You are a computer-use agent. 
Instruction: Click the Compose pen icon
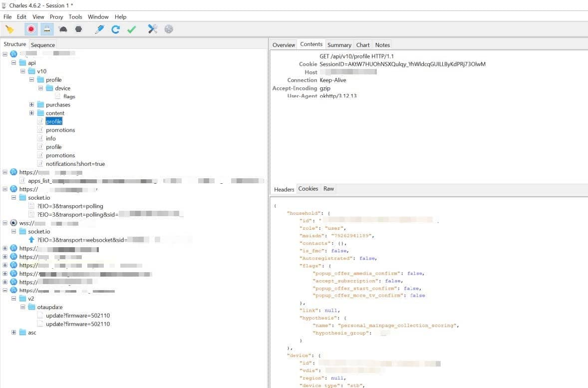click(99, 29)
